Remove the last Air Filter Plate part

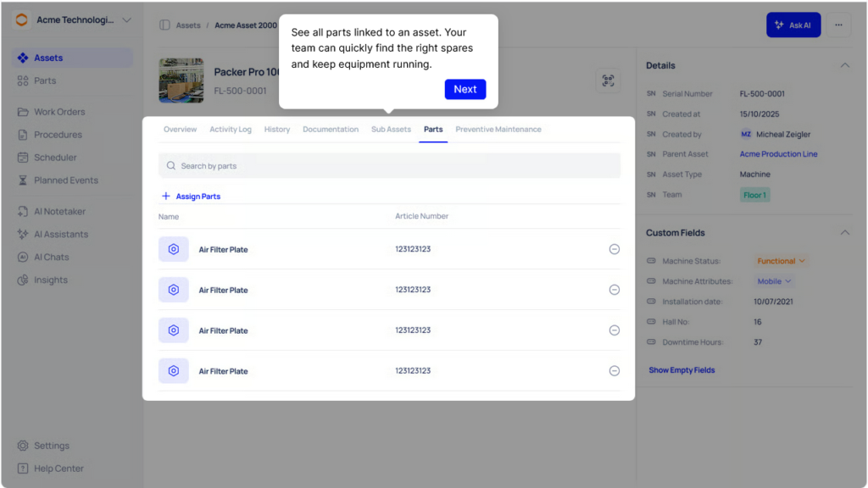tap(614, 371)
